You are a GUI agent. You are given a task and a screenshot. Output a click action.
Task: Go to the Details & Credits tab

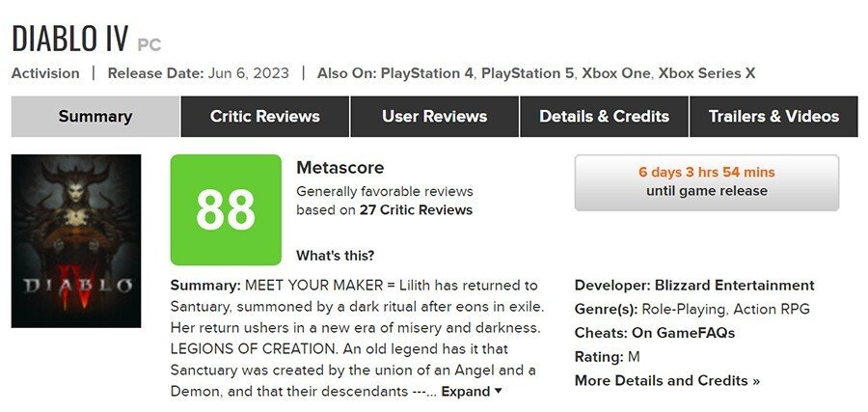tap(604, 117)
